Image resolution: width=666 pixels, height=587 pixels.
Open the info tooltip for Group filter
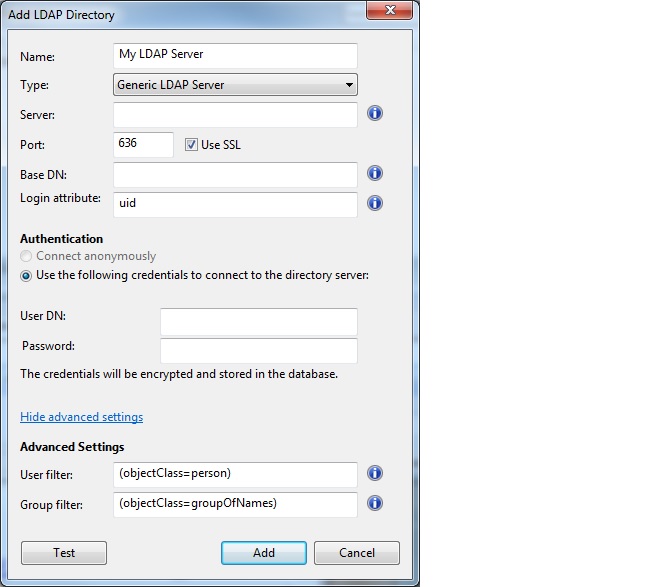(x=375, y=503)
